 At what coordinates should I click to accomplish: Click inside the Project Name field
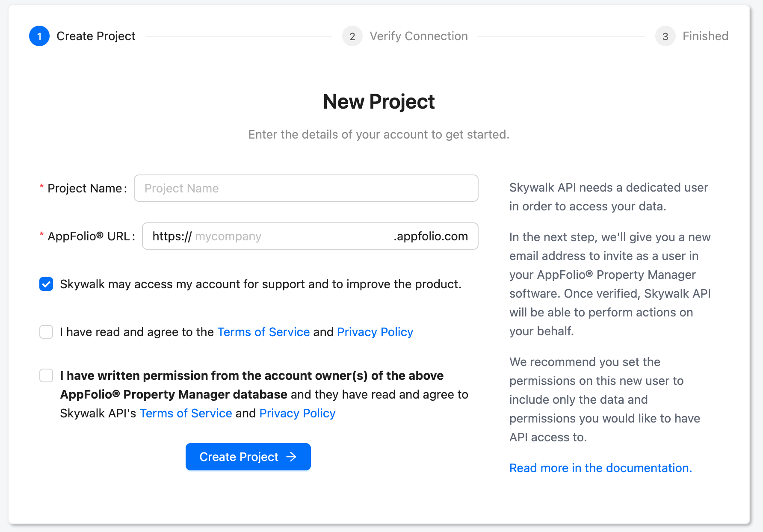[x=306, y=188]
